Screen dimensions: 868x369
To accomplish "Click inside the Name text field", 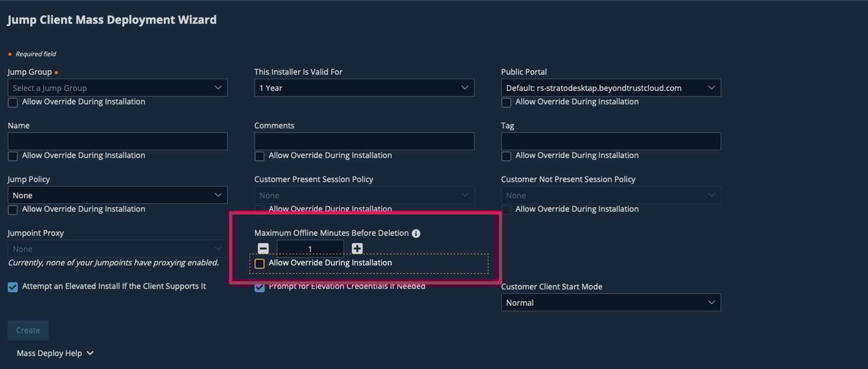I will 117,141.
